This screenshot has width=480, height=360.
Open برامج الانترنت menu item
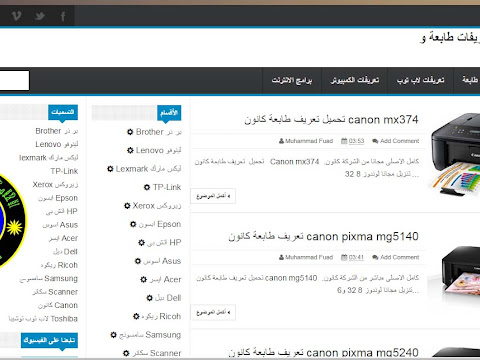coord(292,80)
